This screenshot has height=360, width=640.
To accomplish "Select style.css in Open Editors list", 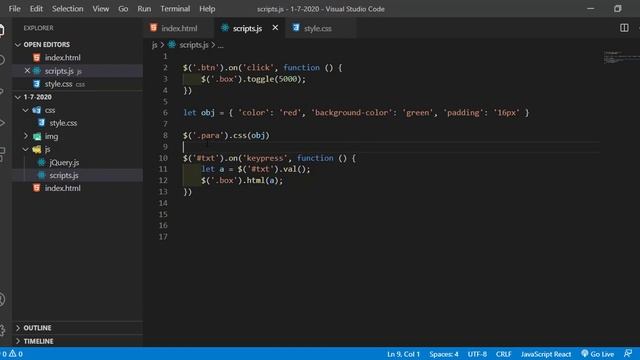I will [78, 84].
